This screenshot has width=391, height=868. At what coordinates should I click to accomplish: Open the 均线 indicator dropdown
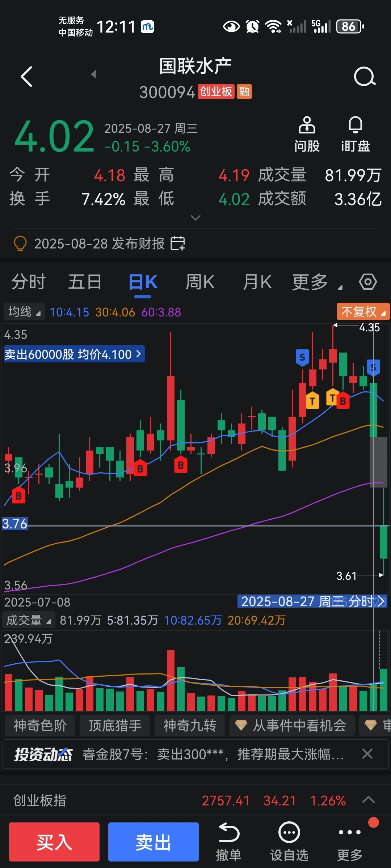pyautogui.click(x=24, y=312)
